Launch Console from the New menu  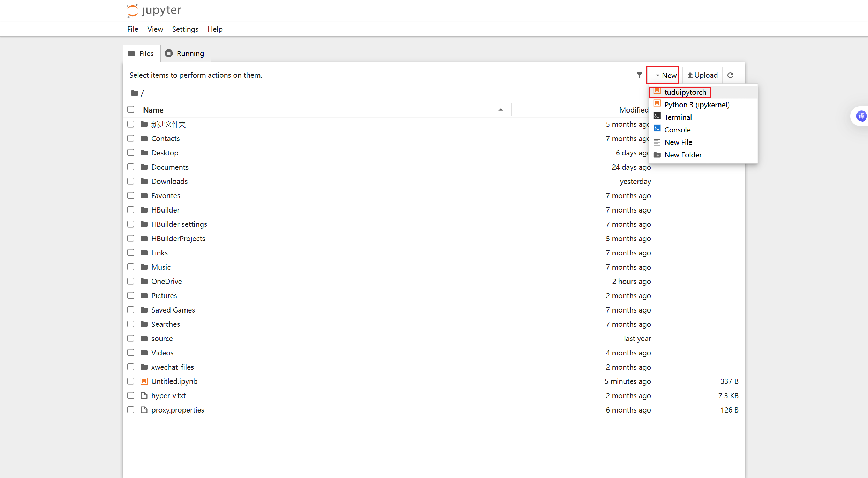coord(677,130)
